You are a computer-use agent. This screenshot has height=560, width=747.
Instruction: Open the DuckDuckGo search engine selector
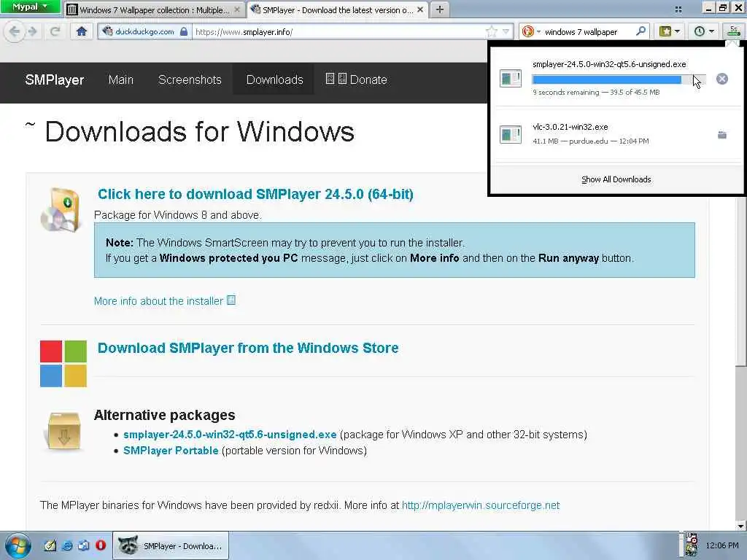pos(531,32)
